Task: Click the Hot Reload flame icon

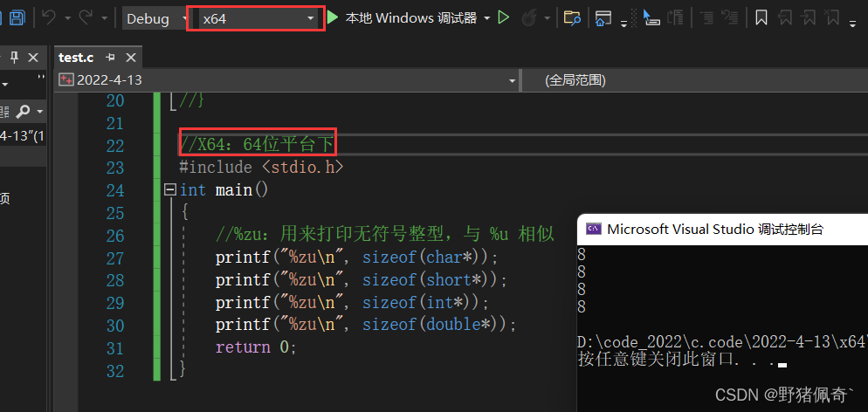Action: (529, 17)
